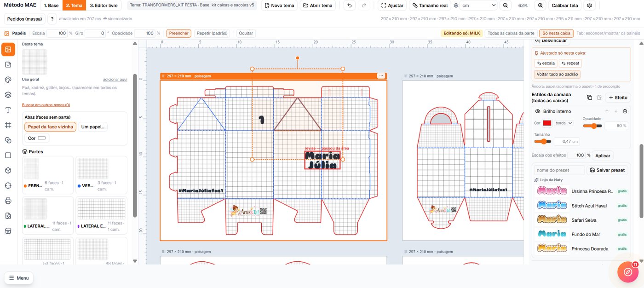Open the red Cor swatch for Brilho interno
Image resolution: width=644 pixels, height=288 pixels.
pos(547,123)
